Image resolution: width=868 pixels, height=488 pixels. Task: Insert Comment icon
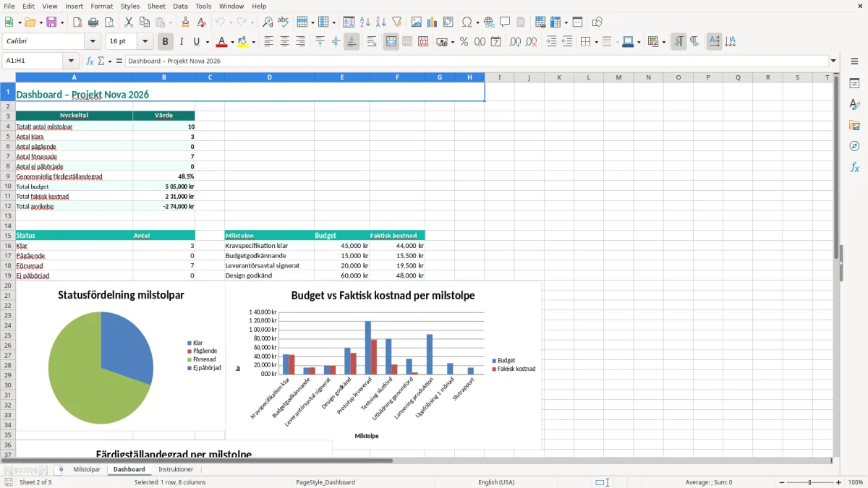pos(505,22)
